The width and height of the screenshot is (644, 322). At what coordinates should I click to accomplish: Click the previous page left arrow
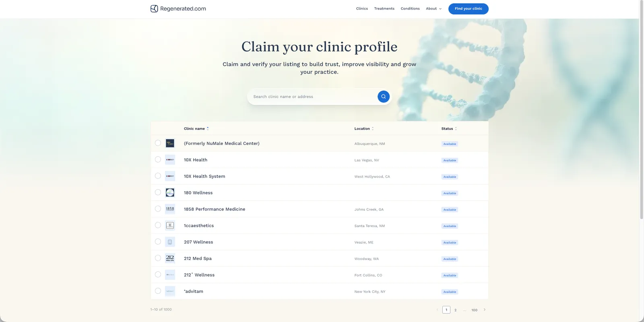point(437,310)
